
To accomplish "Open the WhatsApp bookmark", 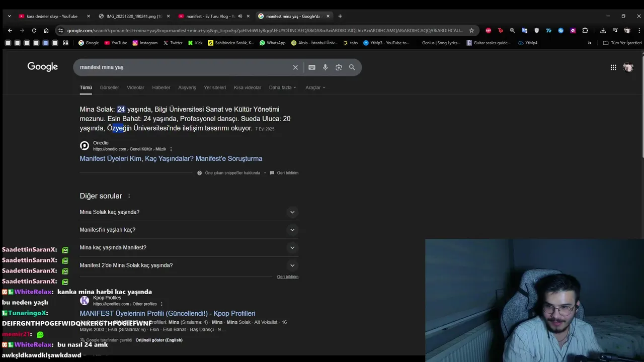I will (272, 43).
